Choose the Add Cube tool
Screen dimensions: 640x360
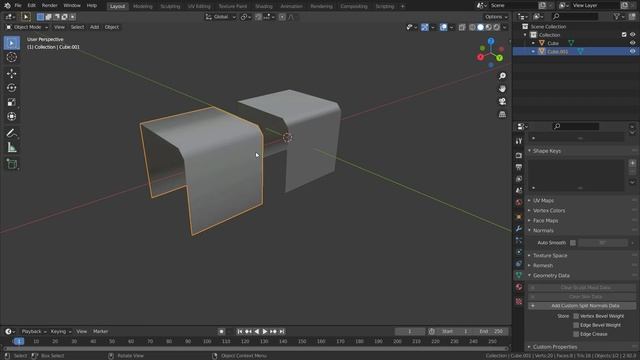pyautogui.click(x=11, y=164)
